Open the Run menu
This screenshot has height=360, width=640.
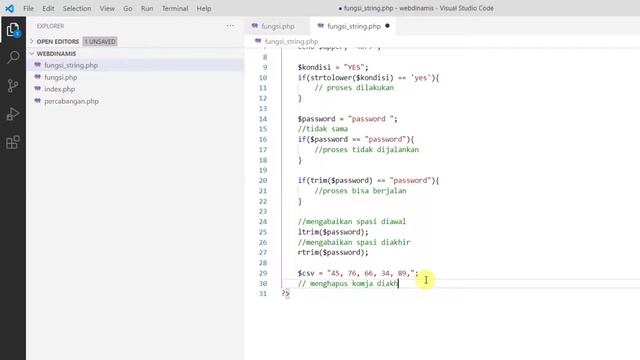(x=147, y=8)
